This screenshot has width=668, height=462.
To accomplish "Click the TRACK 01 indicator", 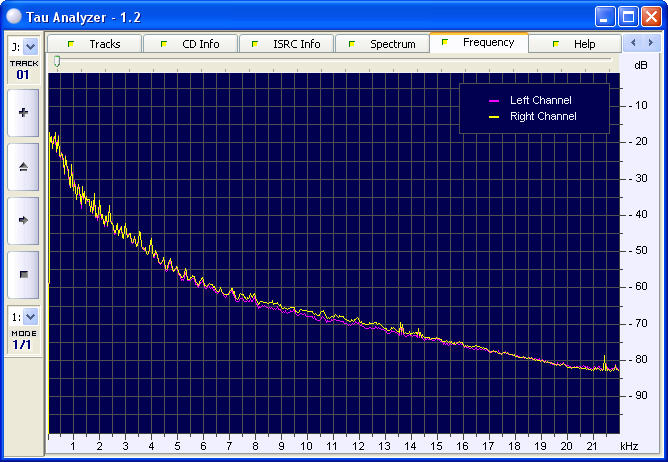I will 23,69.
